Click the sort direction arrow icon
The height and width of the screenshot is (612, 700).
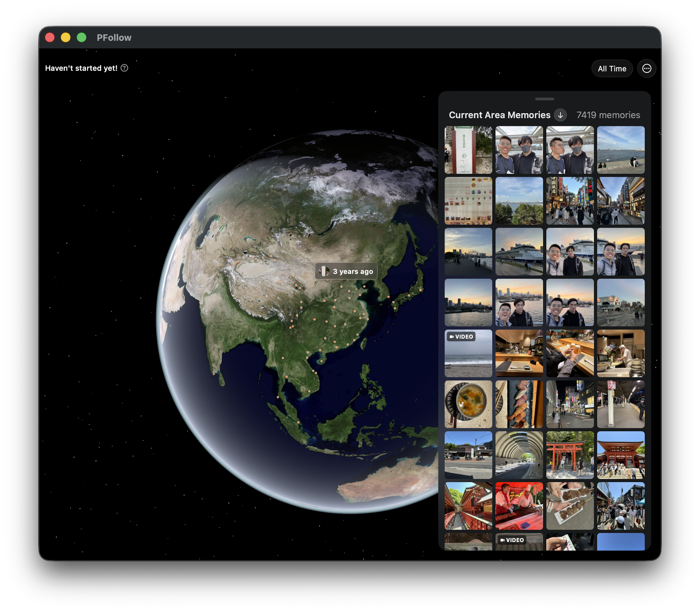[x=560, y=115]
